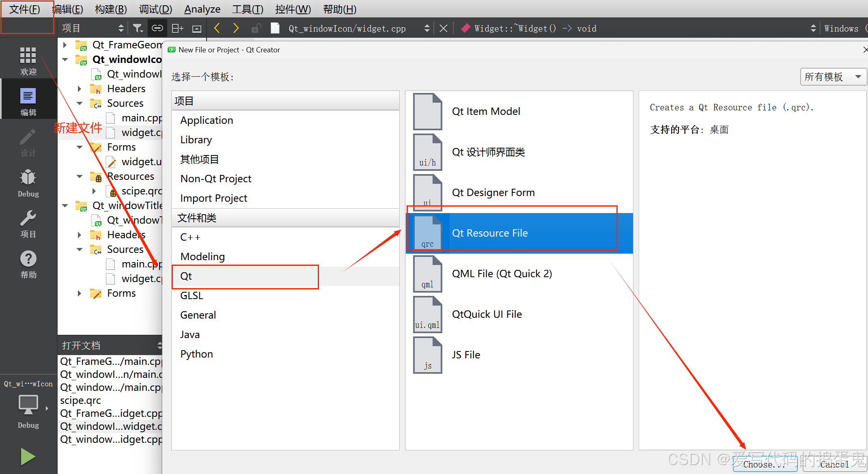Select the Modeling category

click(286, 256)
